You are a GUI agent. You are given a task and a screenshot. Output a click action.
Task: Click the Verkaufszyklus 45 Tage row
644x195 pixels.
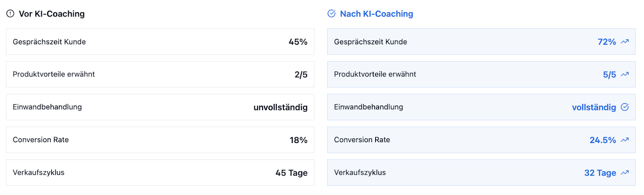(160, 172)
